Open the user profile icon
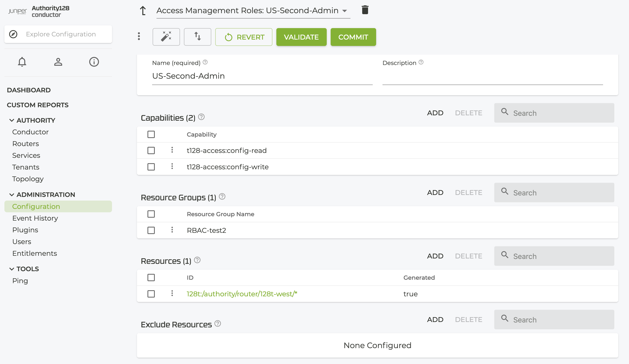Image resolution: width=629 pixels, height=364 pixels. [x=58, y=62]
